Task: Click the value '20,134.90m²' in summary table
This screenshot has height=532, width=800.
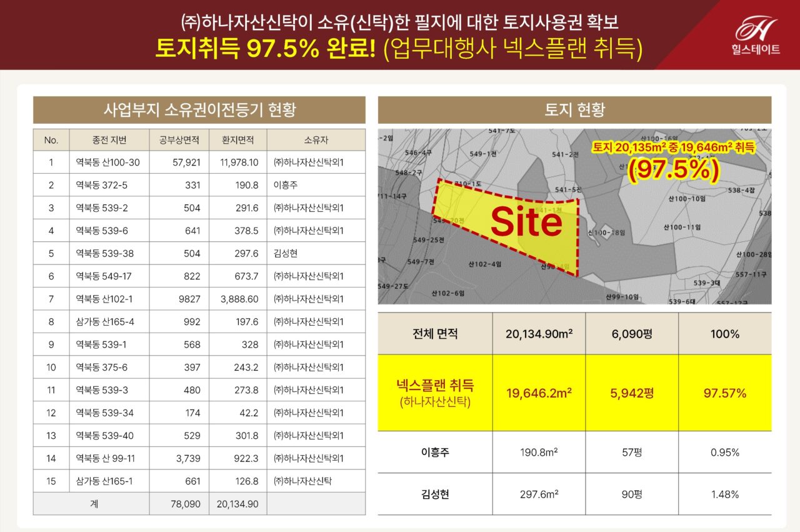Action: tap(539, 334)
